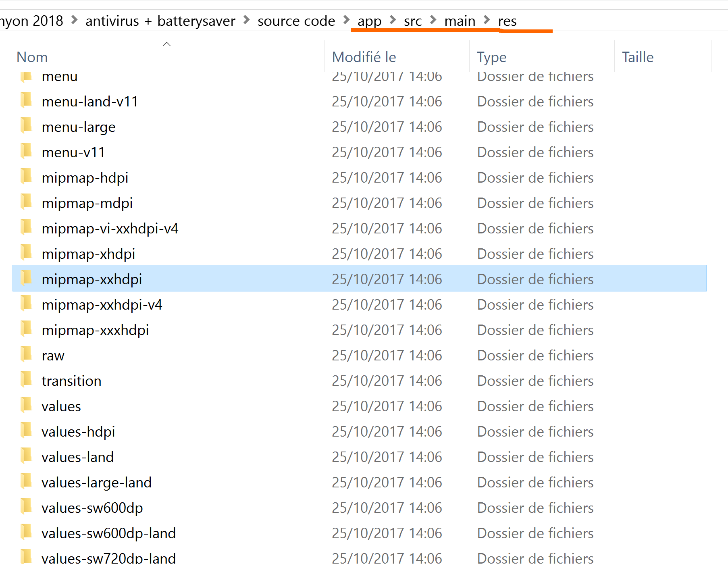The height and width of the screenshot is (564, 728).
Task: Click folder icon next to values-sw600dp
Action: [x=26, y=507]
